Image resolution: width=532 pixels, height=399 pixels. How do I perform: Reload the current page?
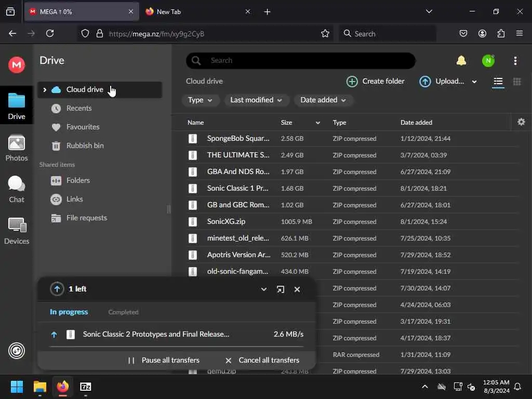click(50, 33)
